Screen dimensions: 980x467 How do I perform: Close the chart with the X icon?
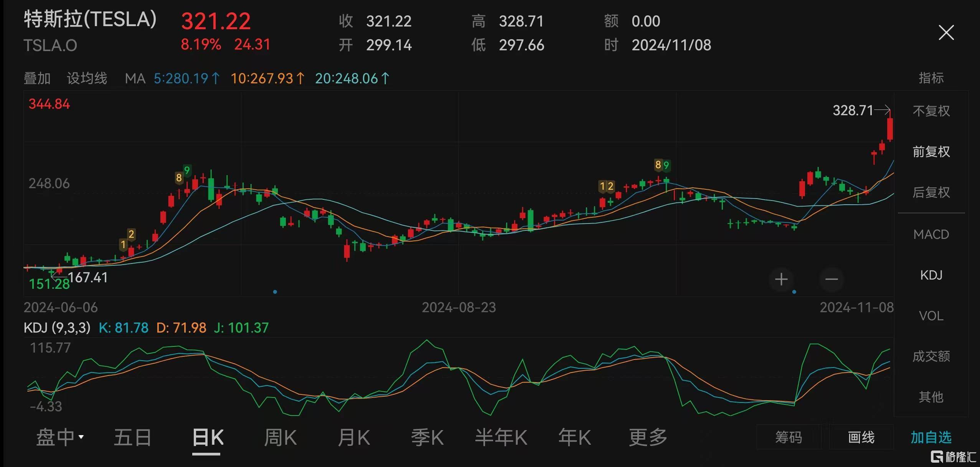click(x=947, y=33)
